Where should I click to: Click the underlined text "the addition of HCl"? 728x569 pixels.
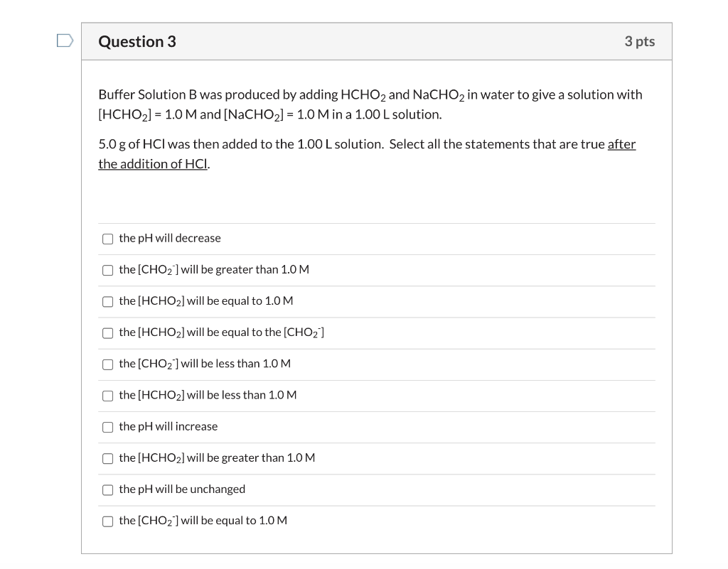pyautogui.click(x=151, y=163)
